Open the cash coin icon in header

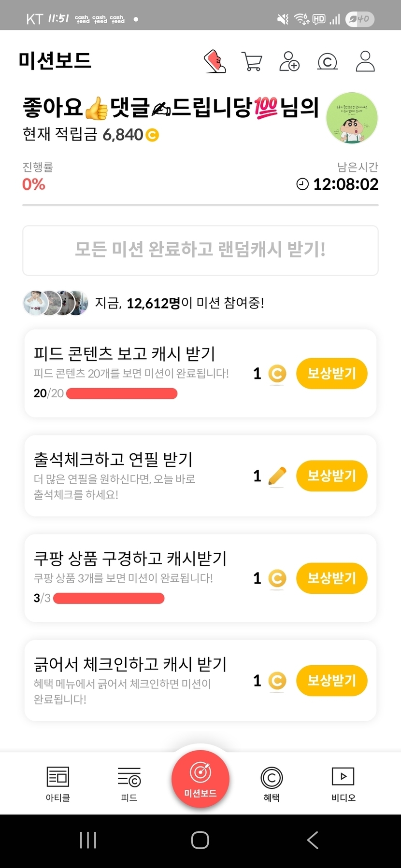[x=327, y=62]
